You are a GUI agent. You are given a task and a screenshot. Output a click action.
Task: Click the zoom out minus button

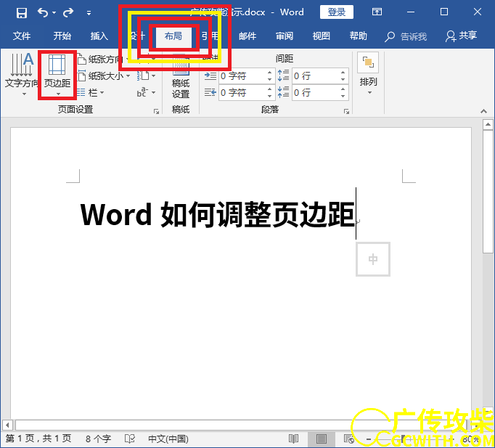(369, 439)
